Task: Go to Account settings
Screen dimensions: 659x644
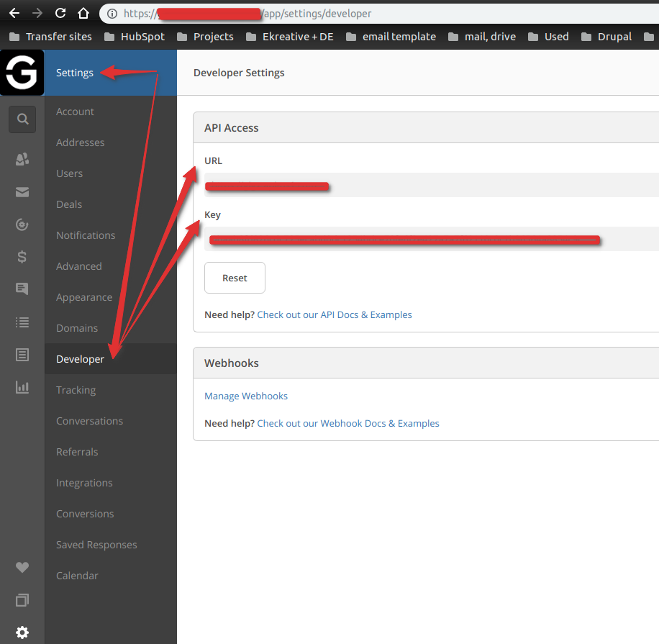Action: tap(75, 112)
